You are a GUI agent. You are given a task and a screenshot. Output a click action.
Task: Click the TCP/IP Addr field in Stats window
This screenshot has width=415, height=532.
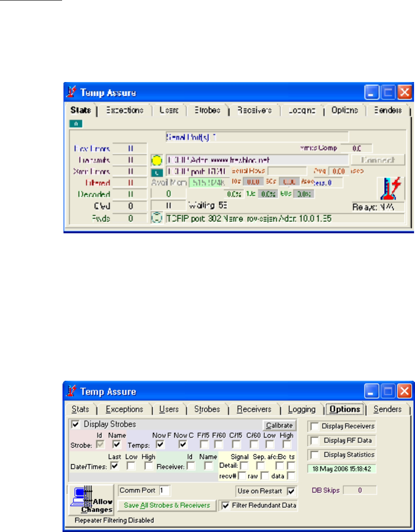click(257, 160)
